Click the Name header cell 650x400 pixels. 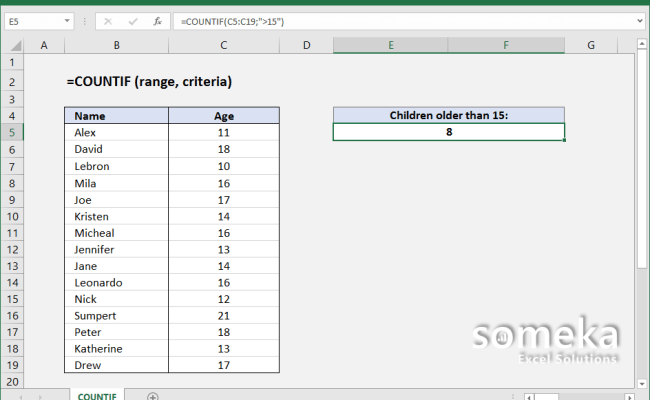point(116,116)
